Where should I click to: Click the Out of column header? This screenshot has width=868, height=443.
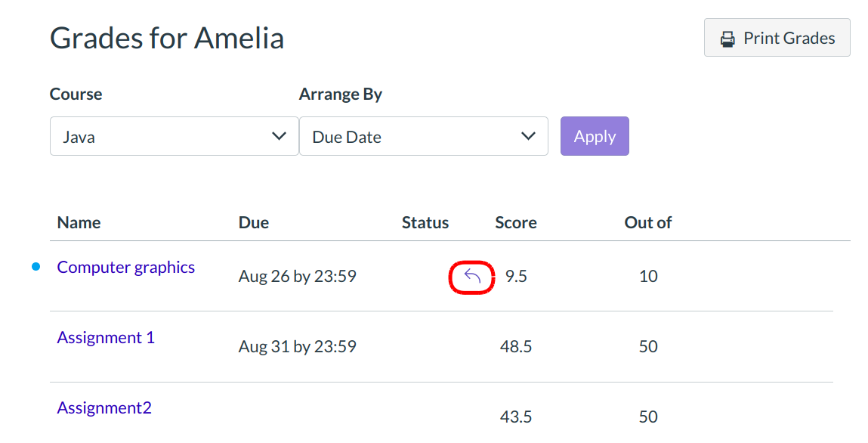[x=648, y=223]
